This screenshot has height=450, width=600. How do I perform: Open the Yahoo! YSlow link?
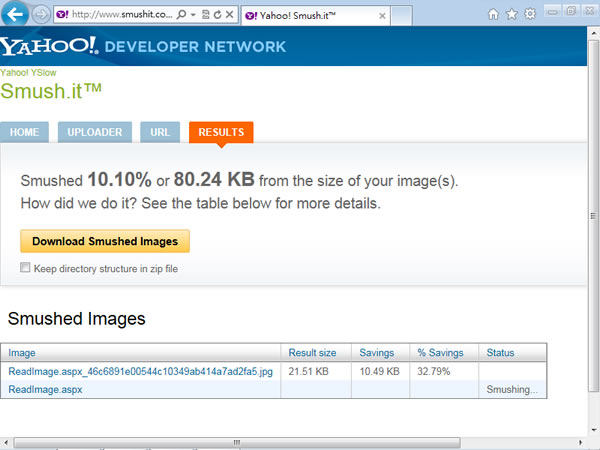pos(28,73)
